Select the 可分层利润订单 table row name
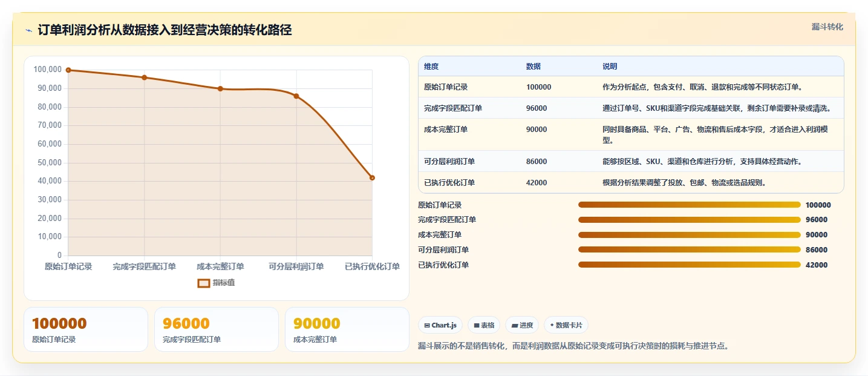The height and width of the screenshot is (376, 868). coord(449,162)
